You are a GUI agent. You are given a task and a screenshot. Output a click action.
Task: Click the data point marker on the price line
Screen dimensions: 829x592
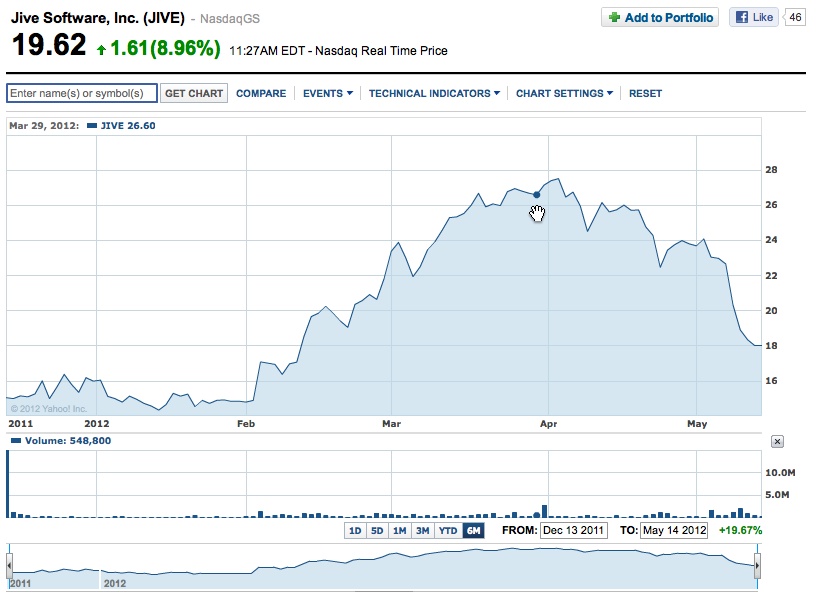(x=537, y=195)
